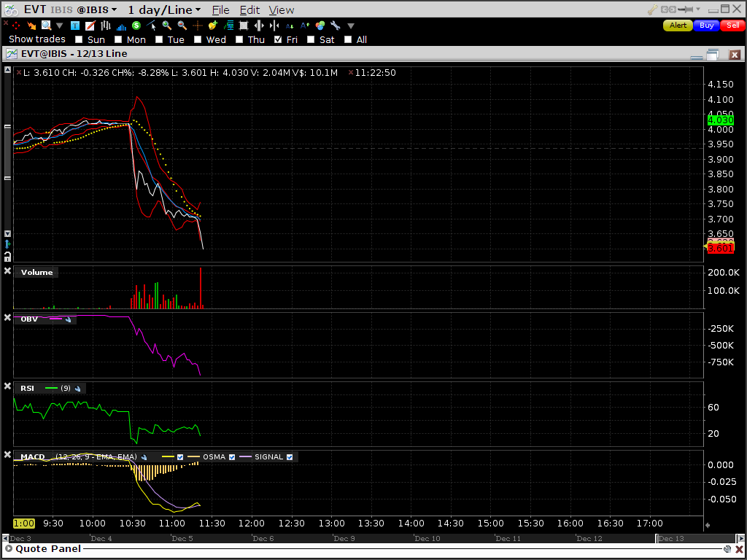The width and height of the screenshot is (747, 560).
Task: Open dropdown arrow next to pin icon
Action: (698, 9)
